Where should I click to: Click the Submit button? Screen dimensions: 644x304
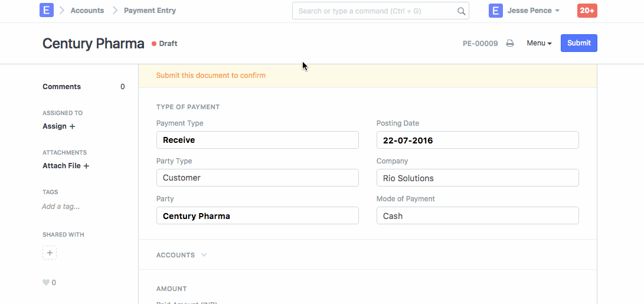578,43
